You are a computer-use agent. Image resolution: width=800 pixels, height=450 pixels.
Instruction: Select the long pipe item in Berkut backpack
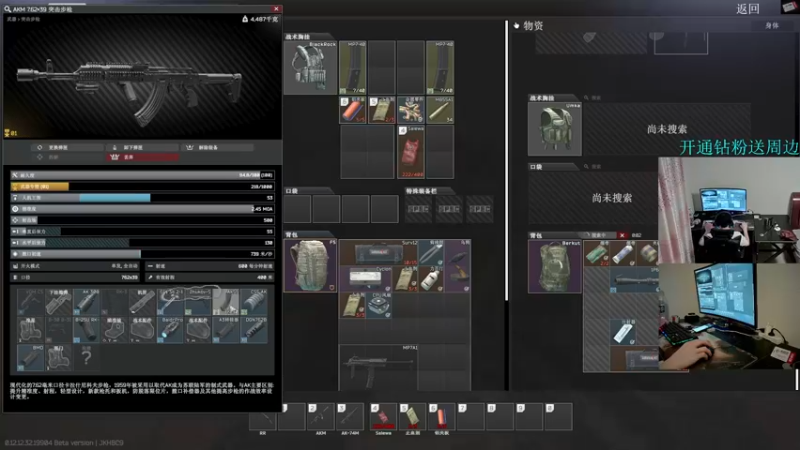pyautogui.click(x=634, y=280)
